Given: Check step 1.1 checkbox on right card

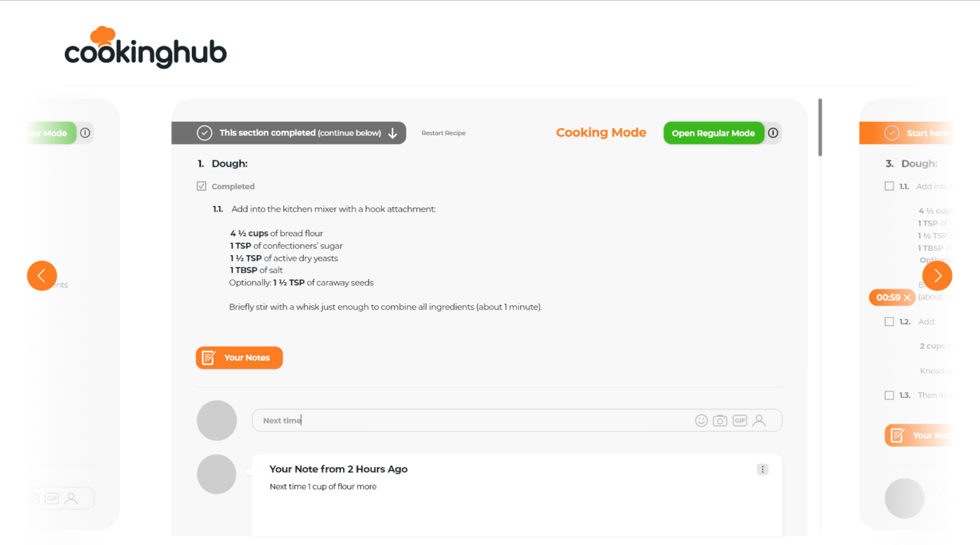Looking at the screenshot, I should coord(889,186).
